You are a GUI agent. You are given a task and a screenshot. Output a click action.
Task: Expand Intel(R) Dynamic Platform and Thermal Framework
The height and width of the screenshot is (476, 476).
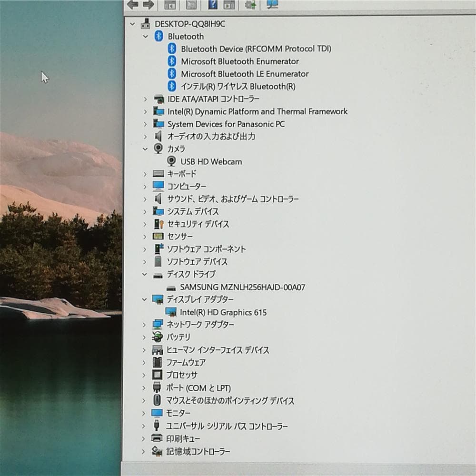[x=145, y=112]
